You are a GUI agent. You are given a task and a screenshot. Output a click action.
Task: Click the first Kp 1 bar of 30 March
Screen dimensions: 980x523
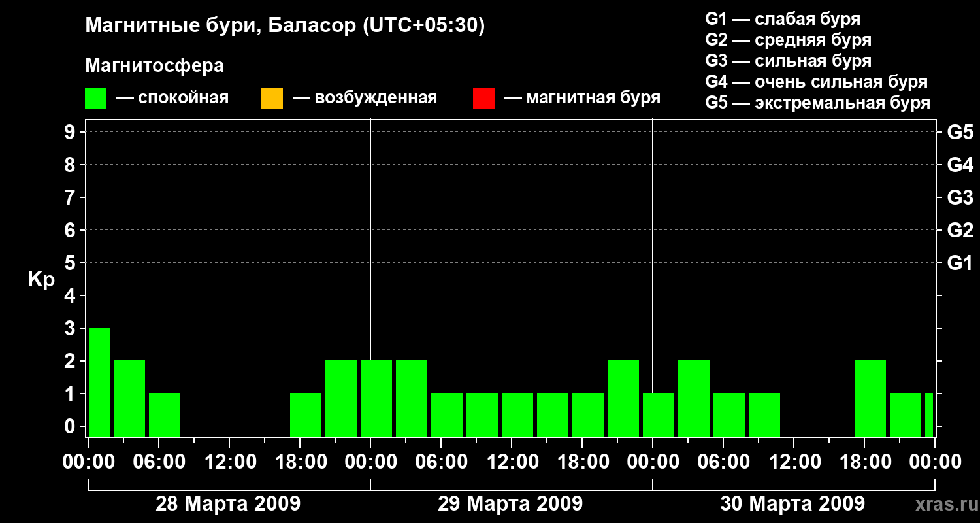(x=659, y=414)
